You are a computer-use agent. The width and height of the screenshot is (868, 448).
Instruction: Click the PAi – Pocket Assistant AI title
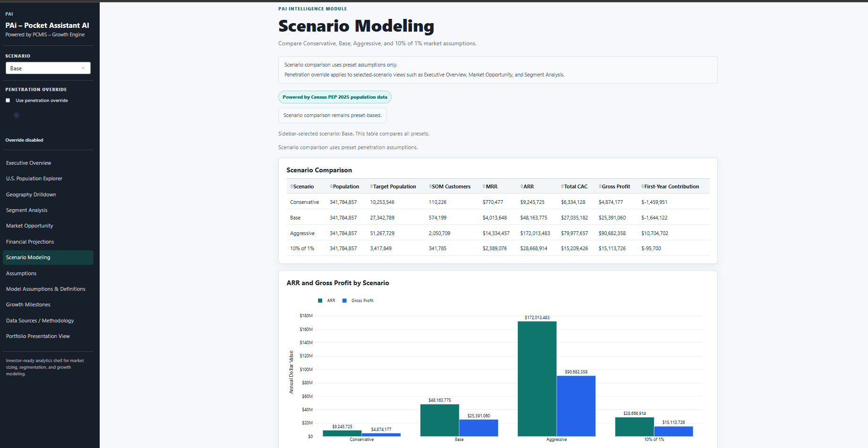(x=47, y=25)
